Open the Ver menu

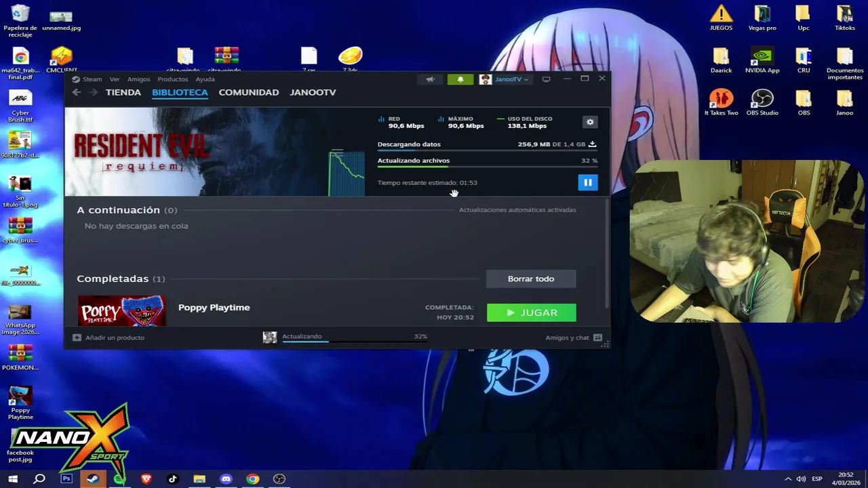click(x=115, y=79)
